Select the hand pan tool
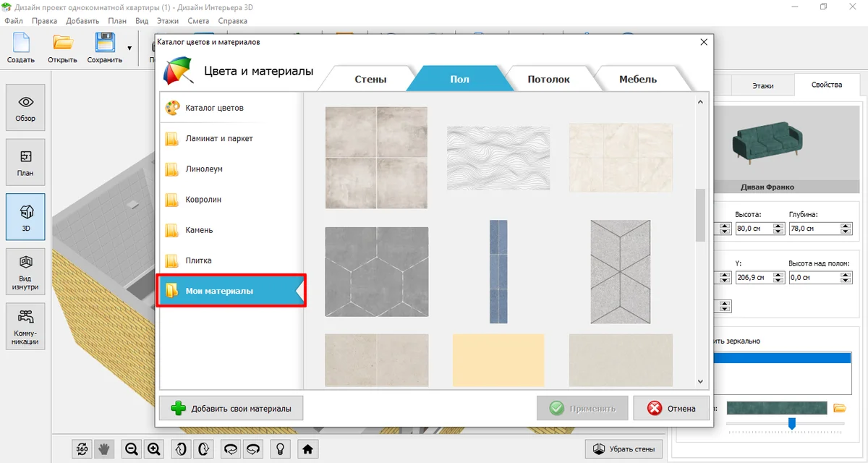Screen dimensions: 868x463 coord(104,449)
